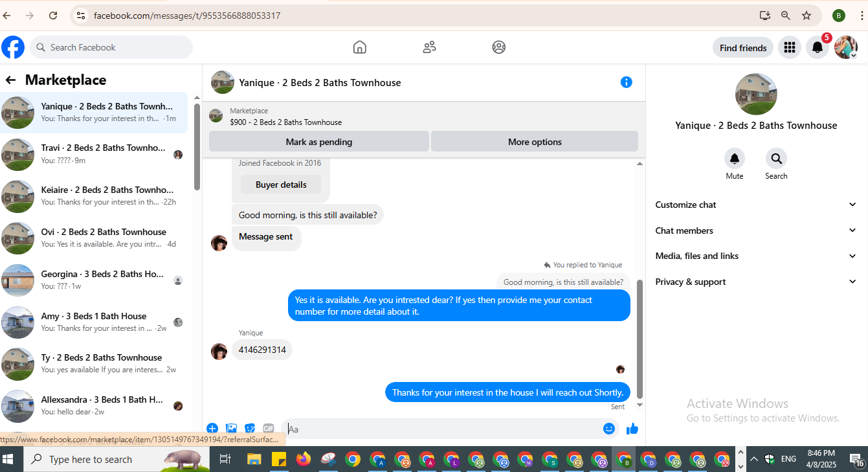The width and height of the screenshot is (868, 472).
Task: Open the Home feed icon
Action: tap(360, 47)
